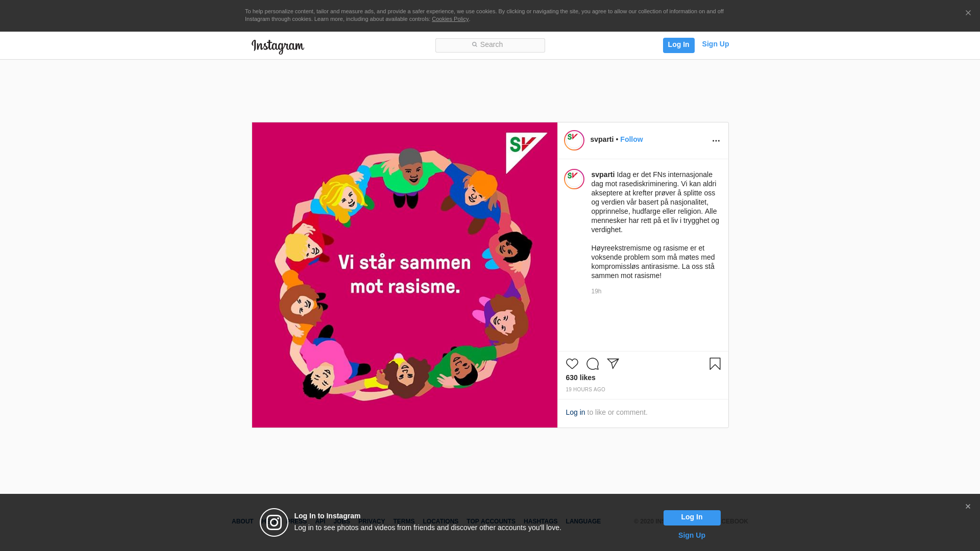Click into the Search field
The height and width of the screenshot is (551, 980).
coord(490,45)
